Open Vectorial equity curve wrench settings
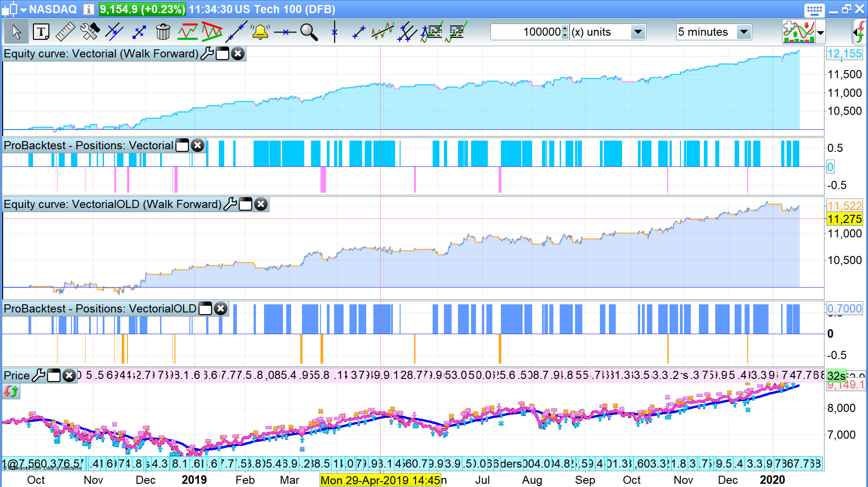868x487 pixels. [207, 53]
